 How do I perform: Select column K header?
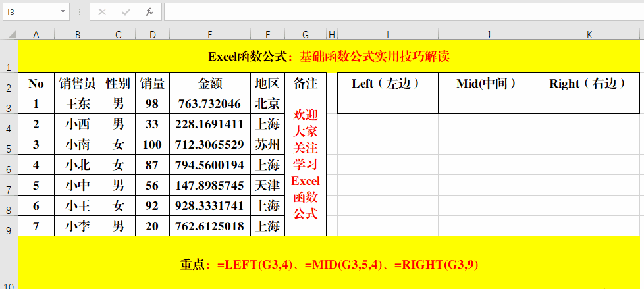tap(590, 35)
